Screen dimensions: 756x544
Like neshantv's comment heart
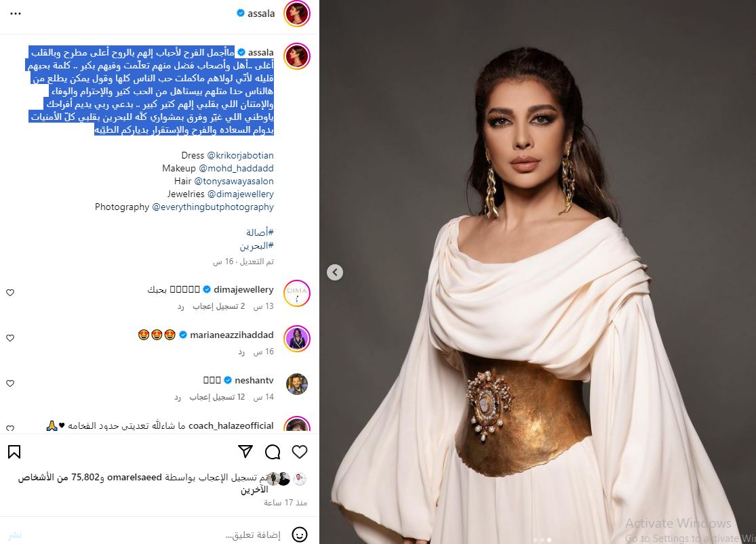[x=10, y=383]
